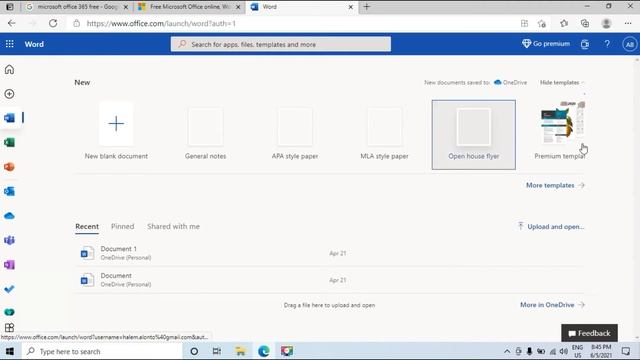Click the Create new plus icon in sidebar
This screenshot has height=360, width=640.
coord(9,94)
